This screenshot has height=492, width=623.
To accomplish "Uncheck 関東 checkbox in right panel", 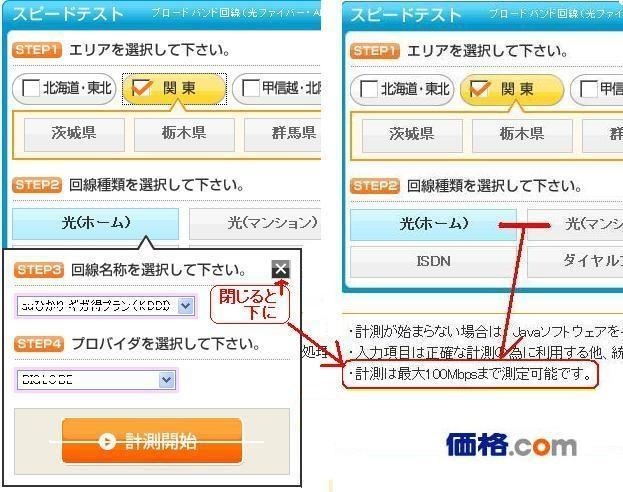I will click(x=479, y=89).
